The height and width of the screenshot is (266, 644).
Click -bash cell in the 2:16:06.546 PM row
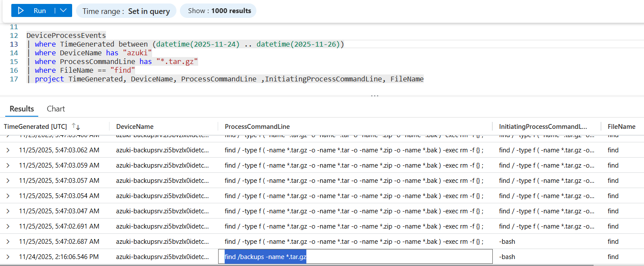coord(507,257)
